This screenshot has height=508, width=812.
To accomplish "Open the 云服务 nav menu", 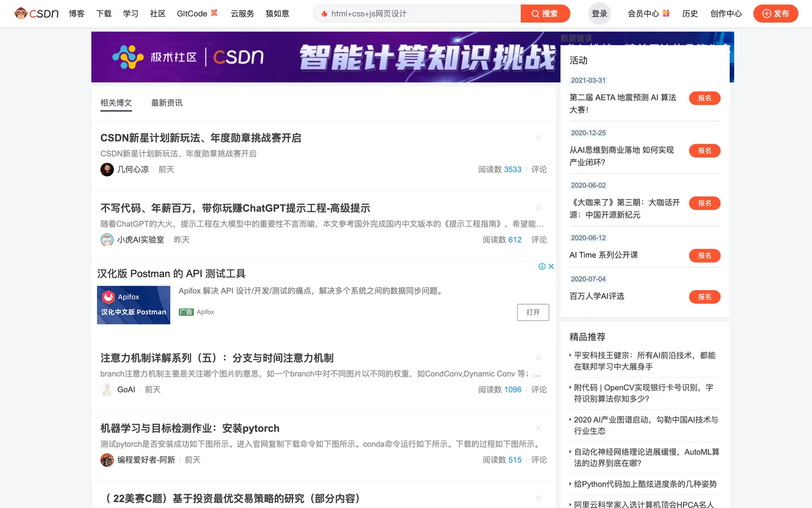I will (242, 14).
